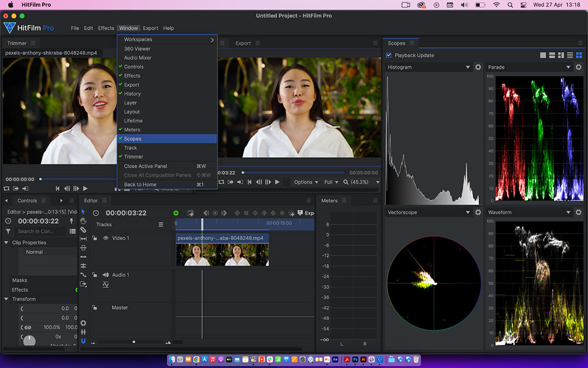Toggle loop playback in Trimmer
The width and height of the screenshot is (588, 368).
[x=6, y=188]
